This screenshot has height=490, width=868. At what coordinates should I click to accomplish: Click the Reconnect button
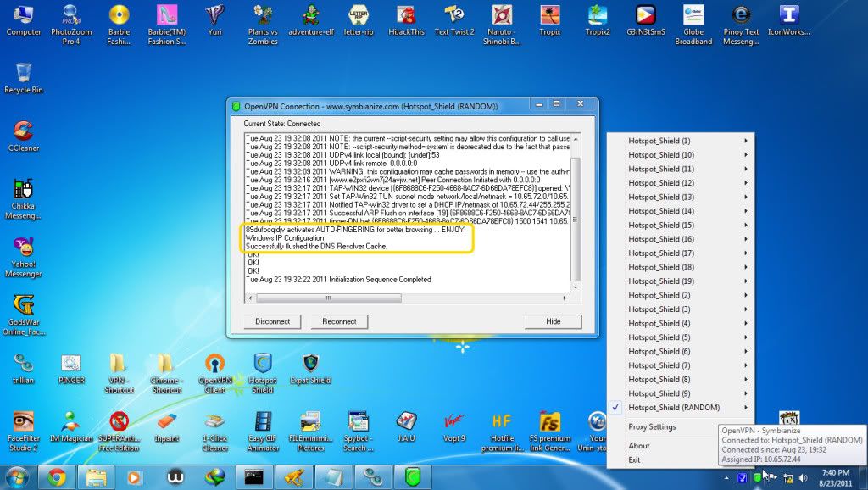[x=339, y=321]
